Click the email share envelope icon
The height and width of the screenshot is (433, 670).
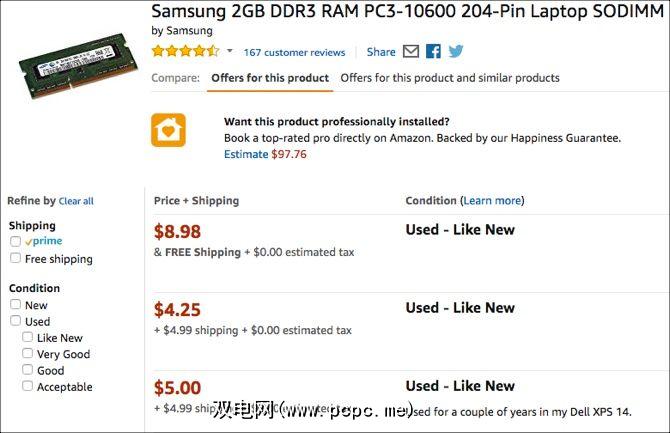point(411,52)
